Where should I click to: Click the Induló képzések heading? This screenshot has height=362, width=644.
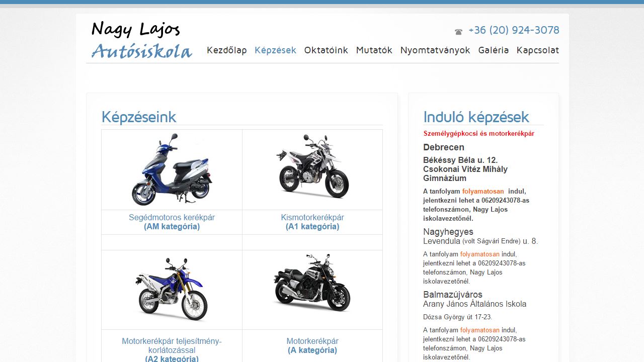point(476,117)
